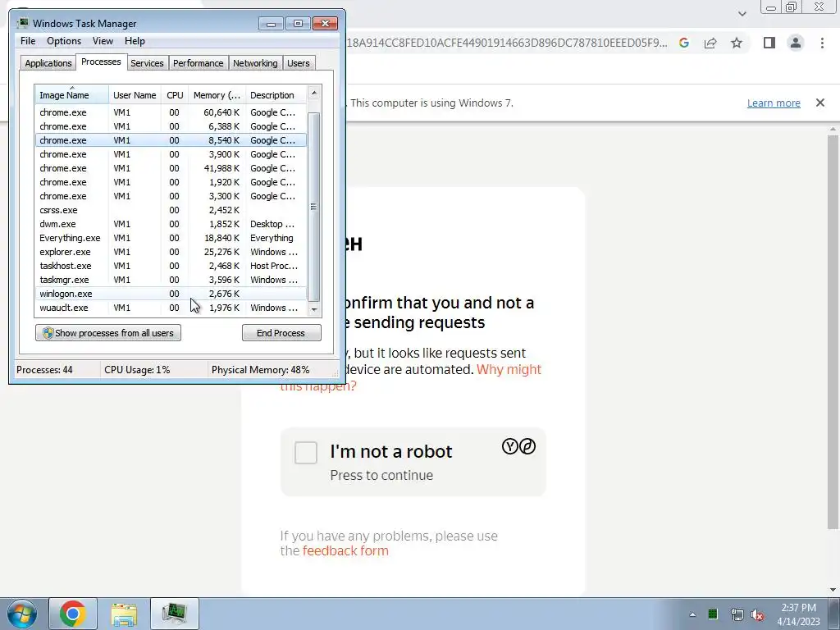Dismiss the Windows 7 info bar
Image resolution: width=840 pixels, height=630 pixels.
tap(819, 103)
